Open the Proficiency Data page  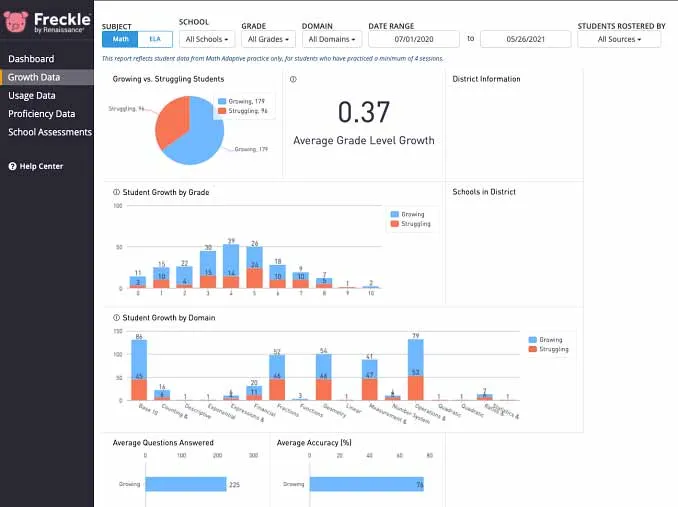(x=41, y=114)
